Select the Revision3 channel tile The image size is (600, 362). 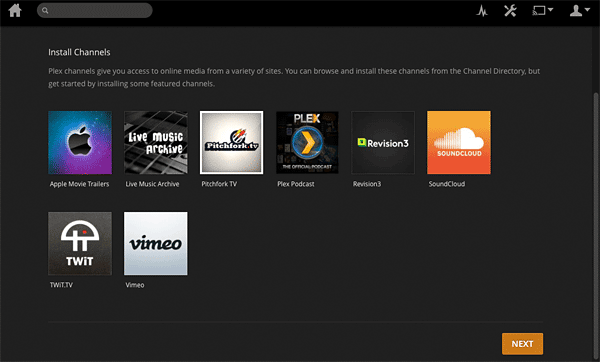click(x=383, y=143)
